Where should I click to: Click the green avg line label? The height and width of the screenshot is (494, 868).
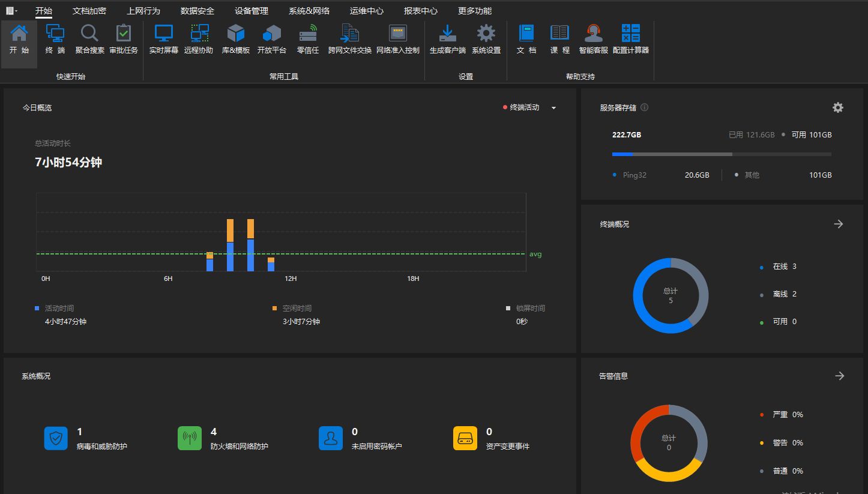point(535,254)
